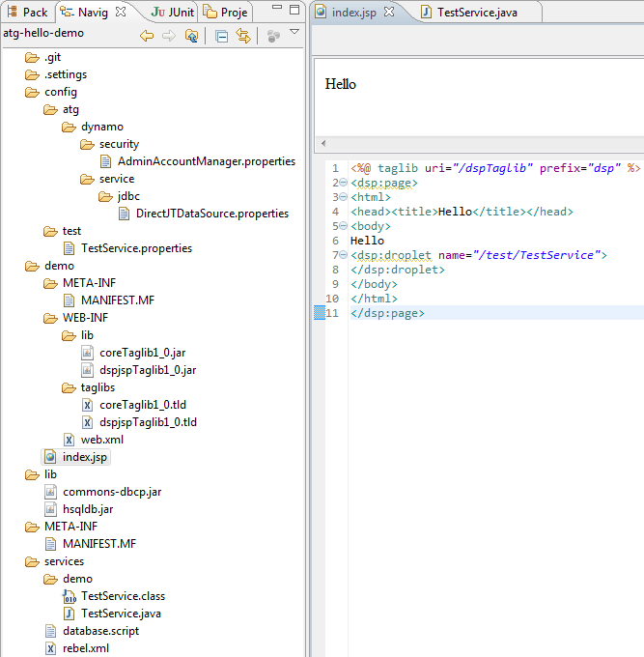Click the taglibs folder icon
The image size is (644, 657).
coord(69,388)
